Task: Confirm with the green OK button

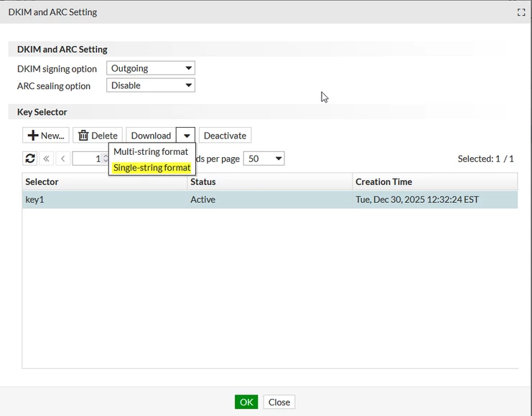Action: click(x=246, y=402)
